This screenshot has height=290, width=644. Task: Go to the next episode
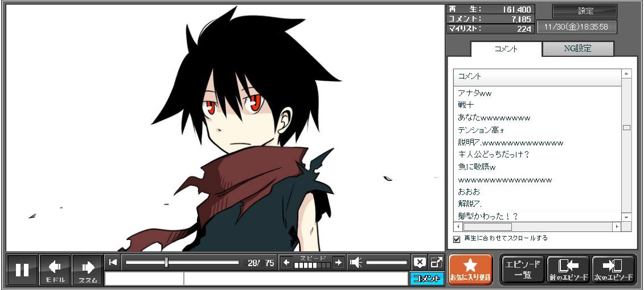point(613,270)
